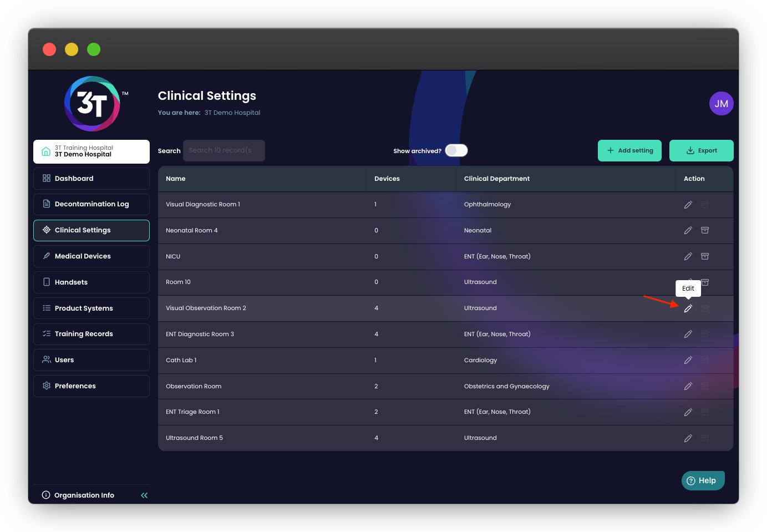The width and height of the screenshot is (767, 532).
Task: Archive icon for Cath Lab 1
Action: pyautogui.click(x=705, y=360)
